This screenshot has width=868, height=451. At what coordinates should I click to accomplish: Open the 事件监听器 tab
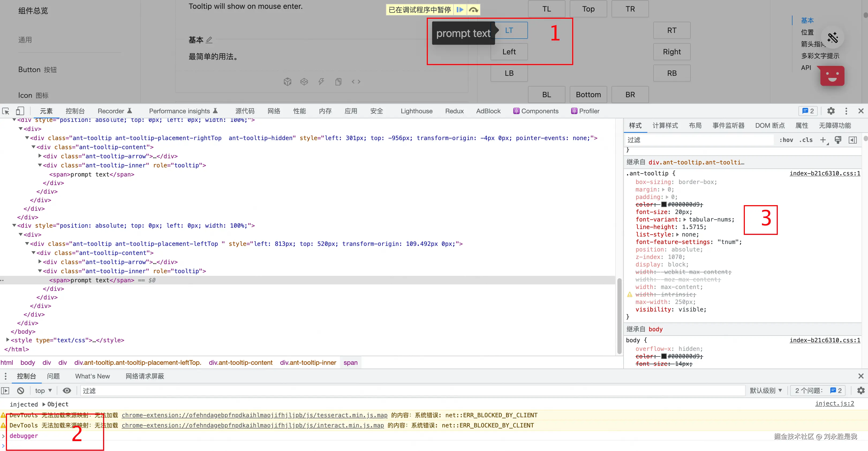point(729,125)
